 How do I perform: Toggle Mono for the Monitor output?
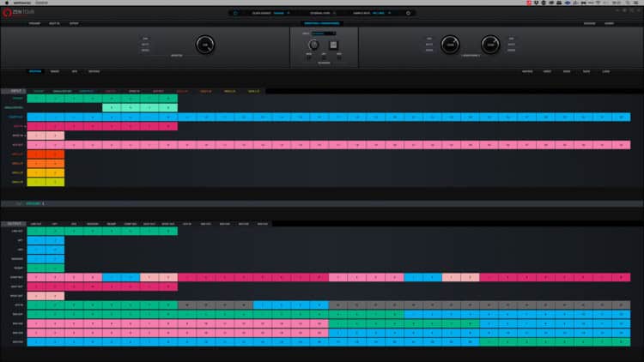click(145, 50)
